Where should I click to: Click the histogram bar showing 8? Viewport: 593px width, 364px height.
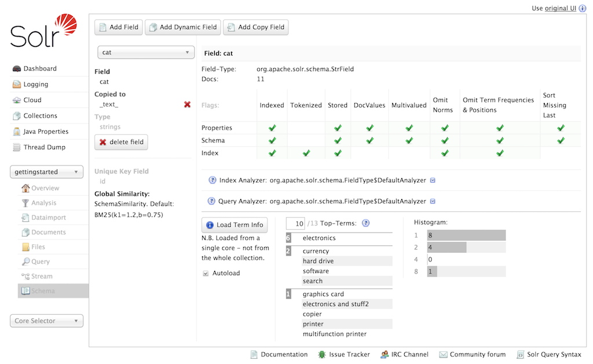(x=466, y=236)
